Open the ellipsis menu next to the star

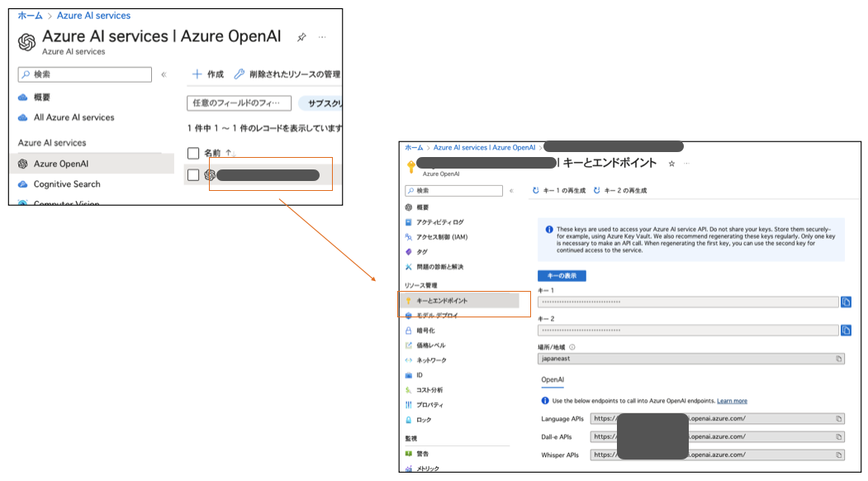[x=686, y=164]
